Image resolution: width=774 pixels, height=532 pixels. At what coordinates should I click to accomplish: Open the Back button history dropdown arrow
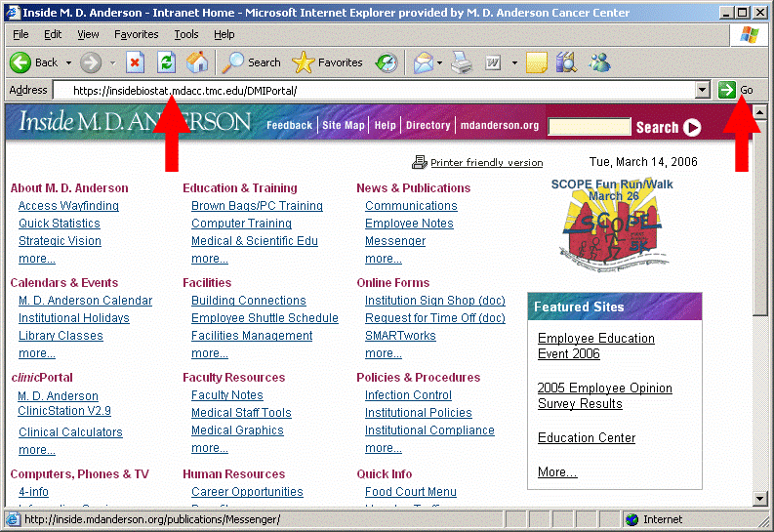click(68, 62)
